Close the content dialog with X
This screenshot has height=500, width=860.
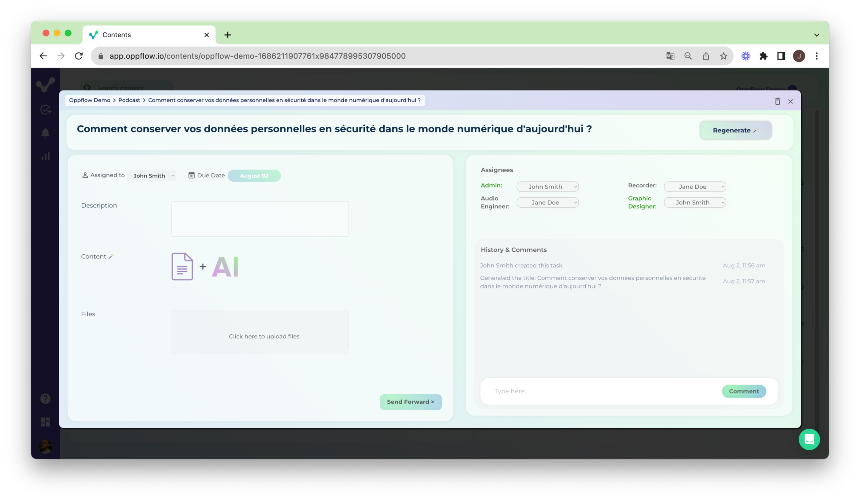point(790,101)
